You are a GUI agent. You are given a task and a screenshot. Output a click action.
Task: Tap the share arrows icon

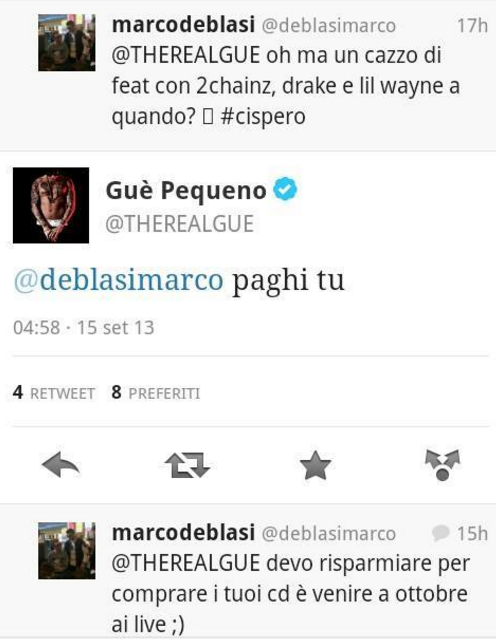click(443, 465)
